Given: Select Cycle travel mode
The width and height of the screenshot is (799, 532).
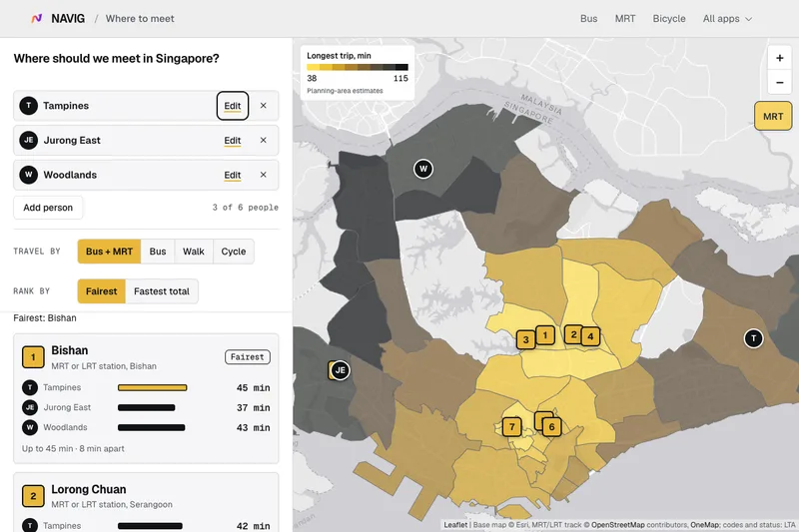Looking at the screenshot, I should point(234,252).
